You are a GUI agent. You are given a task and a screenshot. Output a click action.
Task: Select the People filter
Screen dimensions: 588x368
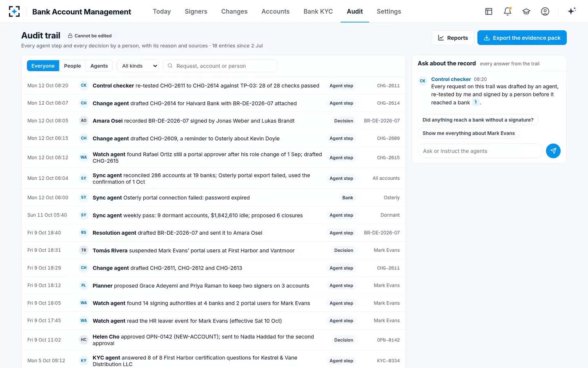(72, 66)
